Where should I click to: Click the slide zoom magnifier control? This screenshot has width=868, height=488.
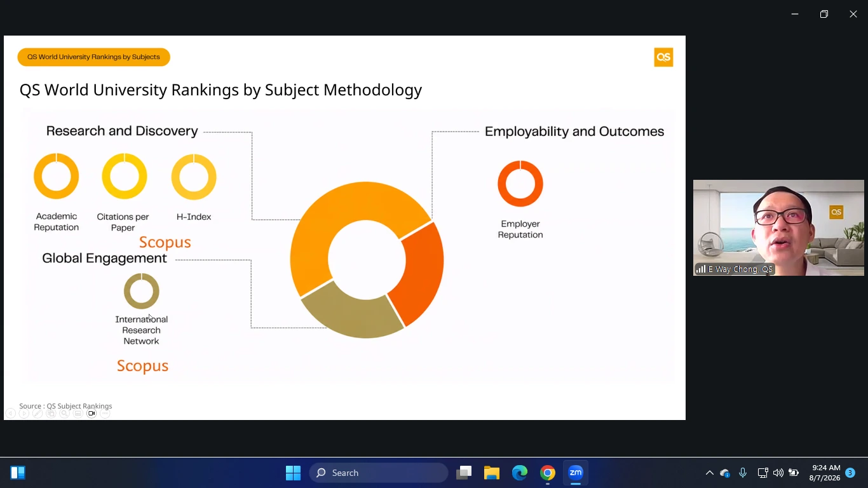coord(64,414)
